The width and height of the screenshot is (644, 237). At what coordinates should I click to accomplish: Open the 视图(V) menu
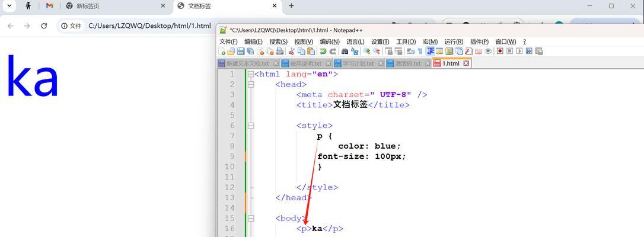[304, 42]
